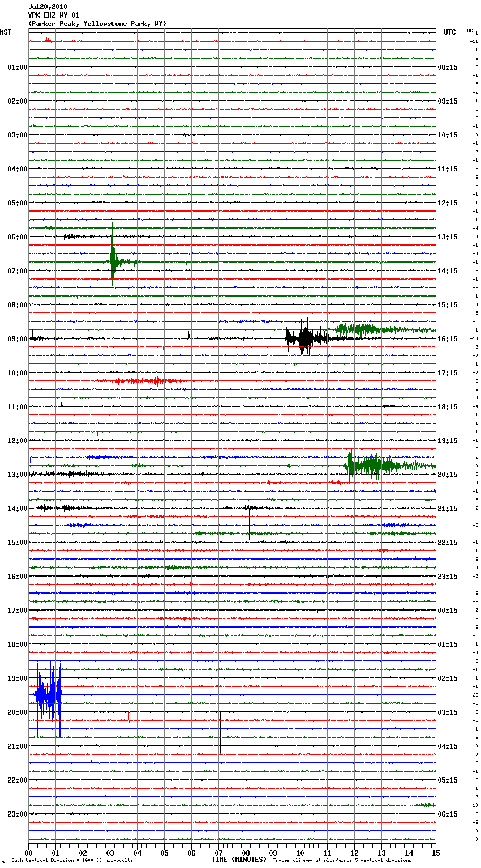The height and width of the screenshot is (868, 481).
Task: Click the 19:00 MST row label
Action: tap(18, 678)
